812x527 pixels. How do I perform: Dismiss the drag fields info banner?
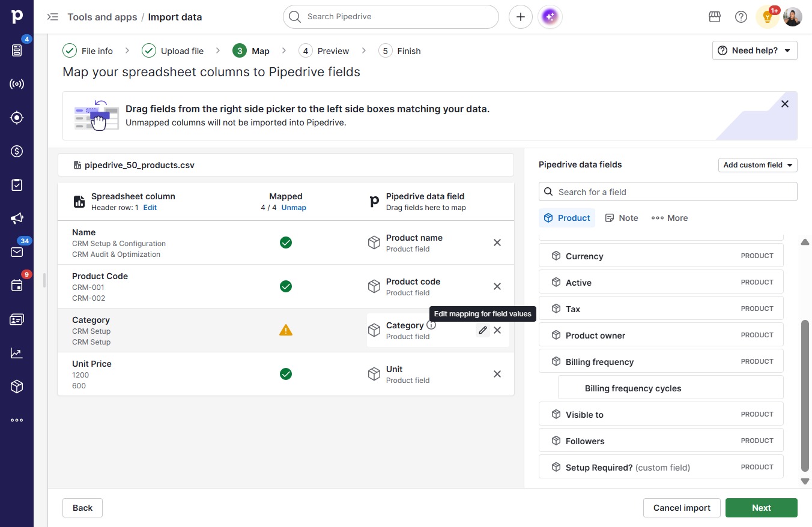785,104
